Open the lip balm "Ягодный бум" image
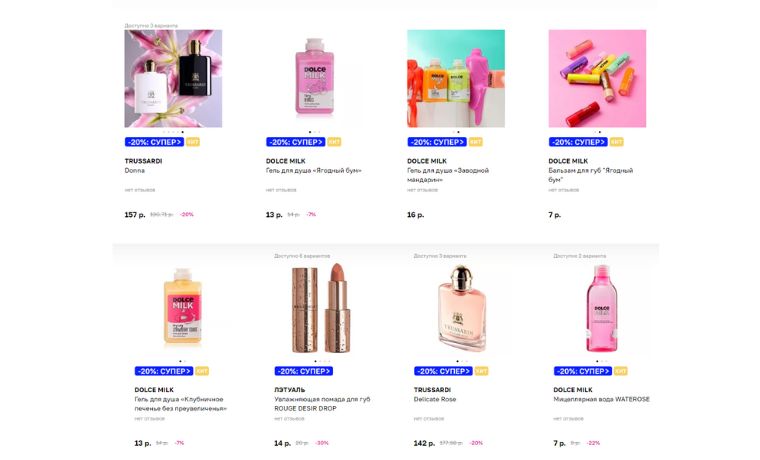 [597, 79]
